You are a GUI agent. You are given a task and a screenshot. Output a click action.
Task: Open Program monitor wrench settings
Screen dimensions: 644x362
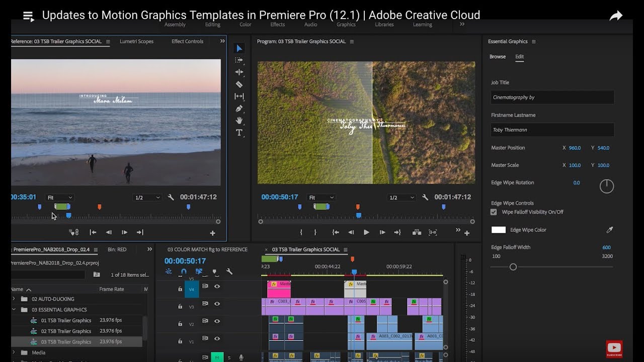425,198
